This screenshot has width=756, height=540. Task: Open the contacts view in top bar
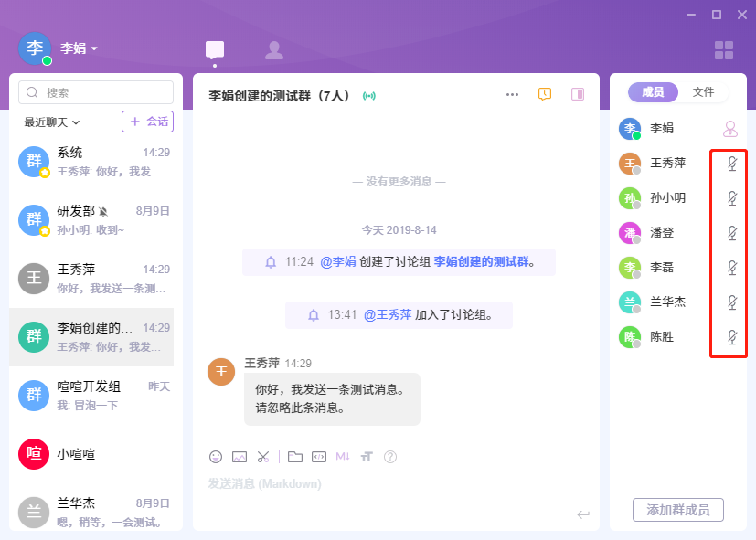point(273,50)
